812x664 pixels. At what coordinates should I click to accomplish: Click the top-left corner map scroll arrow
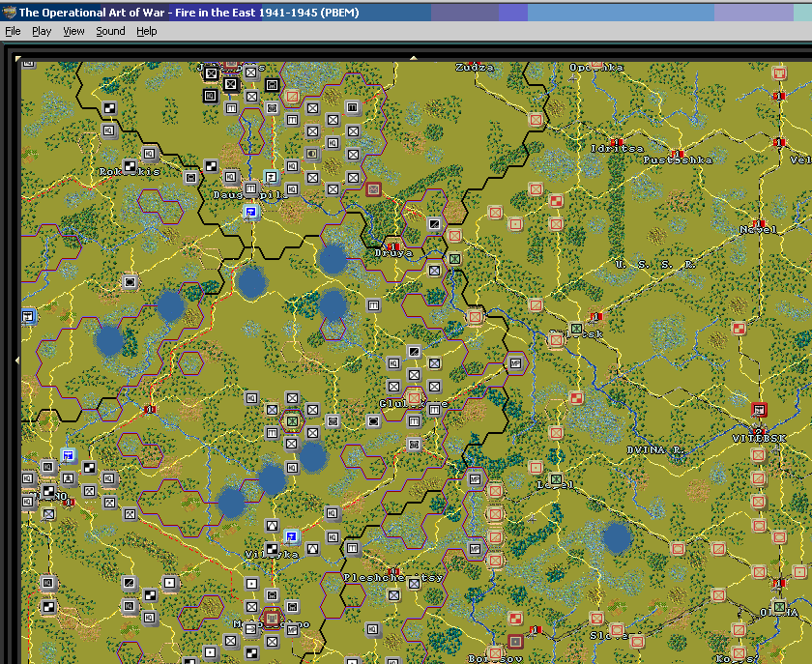click(x=18, y=59)
